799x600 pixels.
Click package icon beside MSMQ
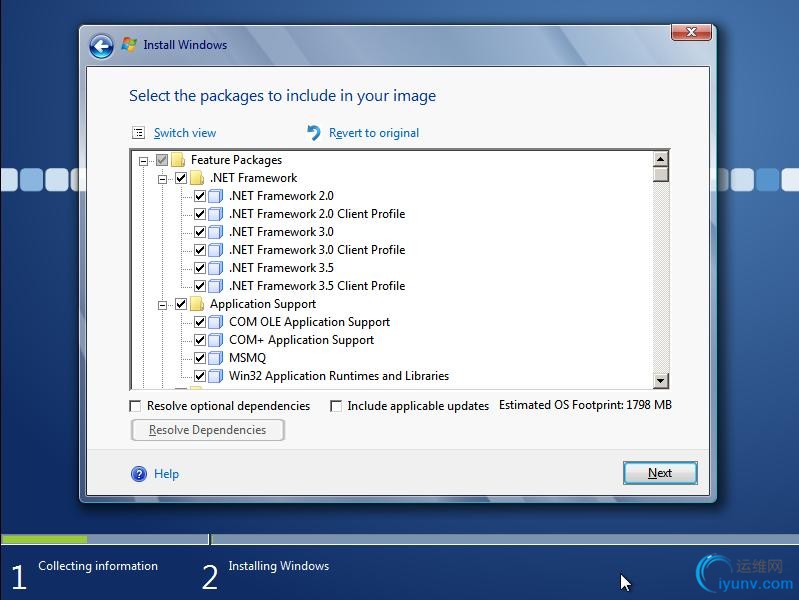point(216,358)
